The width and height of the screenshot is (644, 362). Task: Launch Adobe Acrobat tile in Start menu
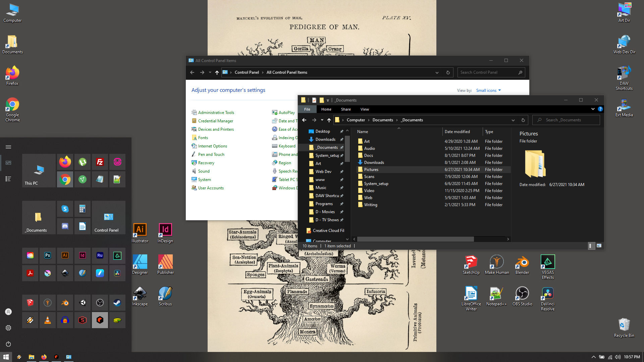click(30, 273)
